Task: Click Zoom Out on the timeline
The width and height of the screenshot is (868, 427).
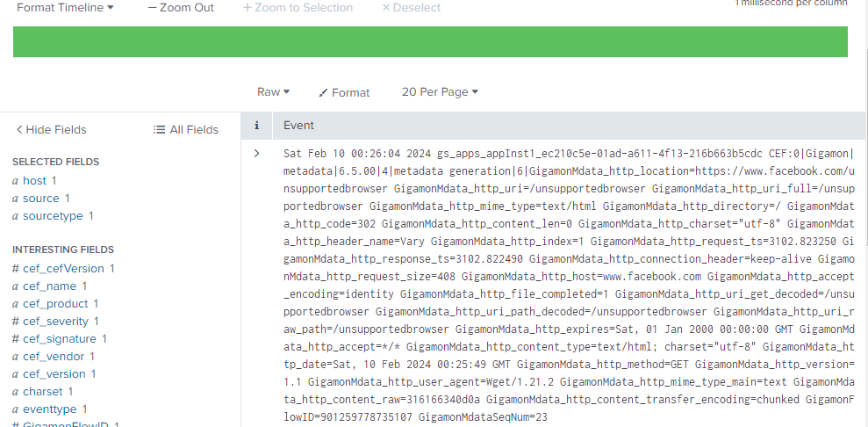Action: point(181,8)
